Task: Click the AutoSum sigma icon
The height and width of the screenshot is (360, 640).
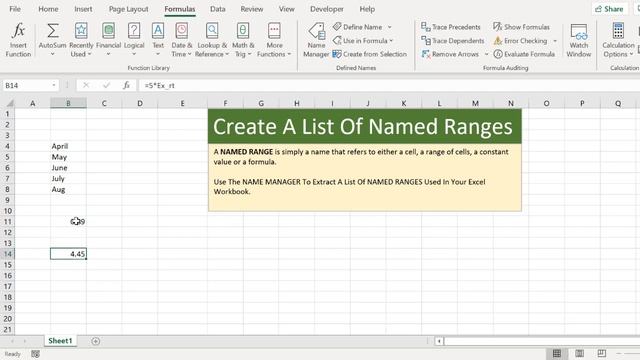Action: (52, 31)
